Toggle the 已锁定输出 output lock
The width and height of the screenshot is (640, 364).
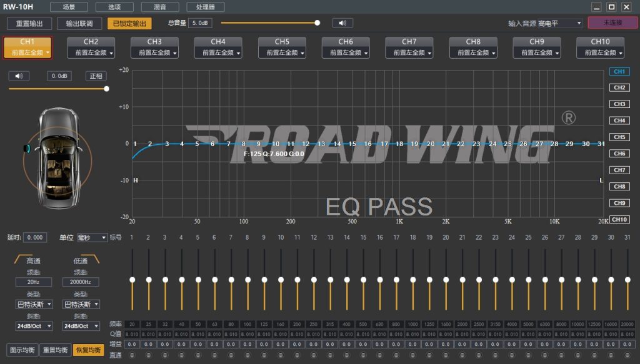point(129,23)
